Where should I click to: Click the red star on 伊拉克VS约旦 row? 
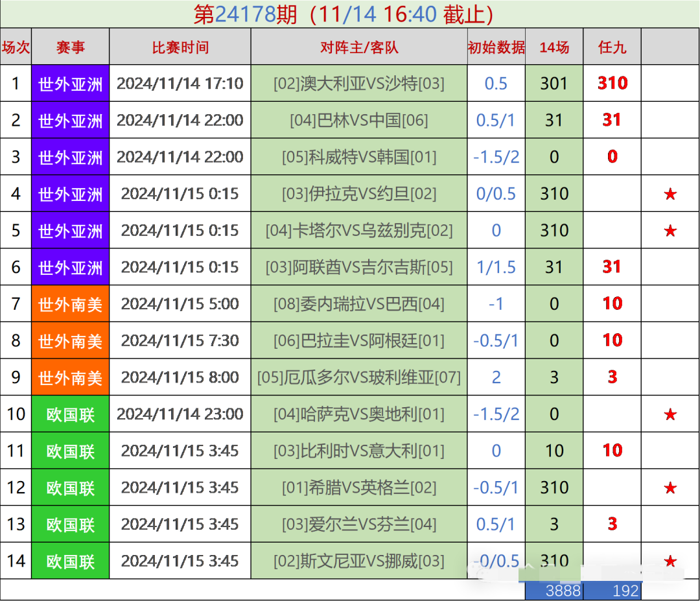(670, 193)
